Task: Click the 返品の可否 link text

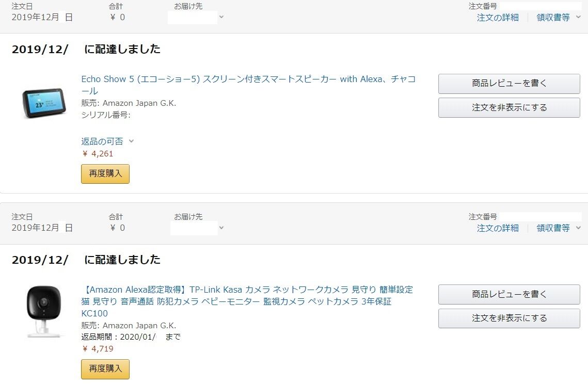Action: 102,141
